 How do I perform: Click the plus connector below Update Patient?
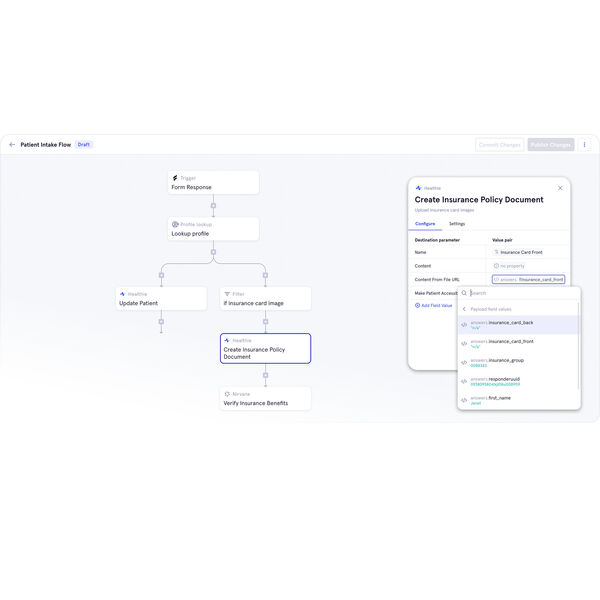click(161, 322)
